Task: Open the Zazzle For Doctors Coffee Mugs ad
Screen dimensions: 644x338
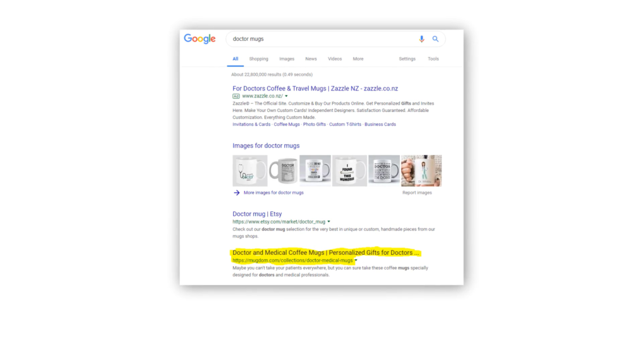Action: (x=315, y=88)
